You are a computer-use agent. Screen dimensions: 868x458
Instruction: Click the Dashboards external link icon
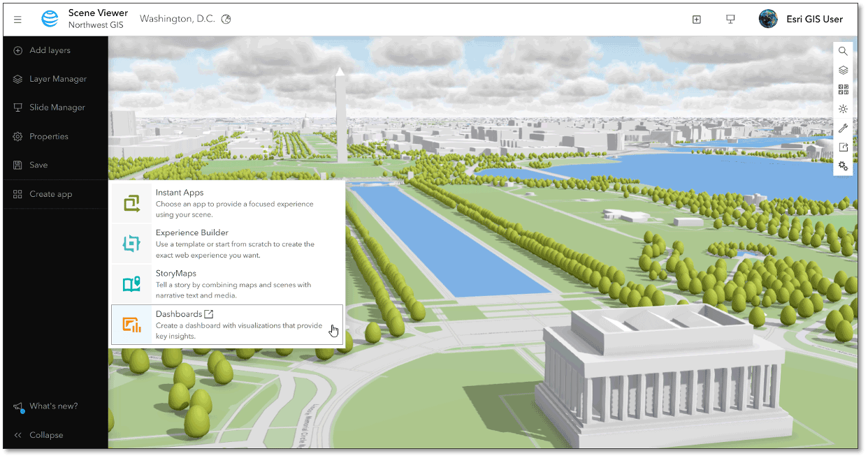point(209,314)
